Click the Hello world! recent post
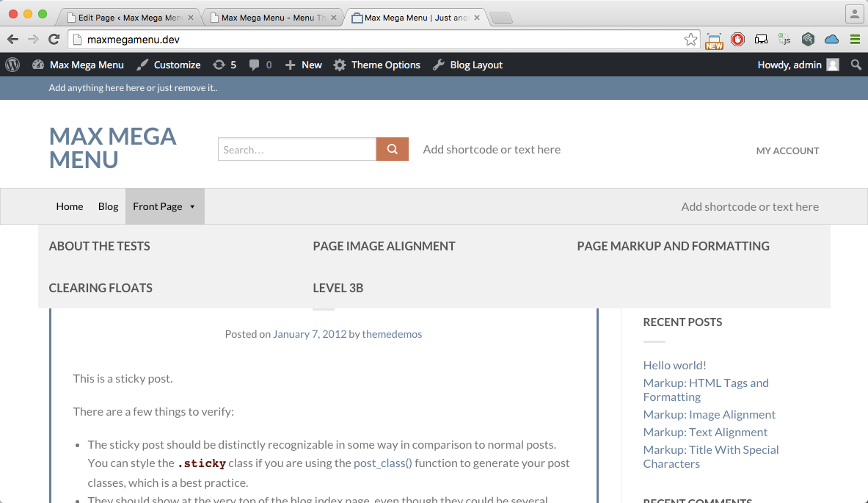 pos(674,365)
